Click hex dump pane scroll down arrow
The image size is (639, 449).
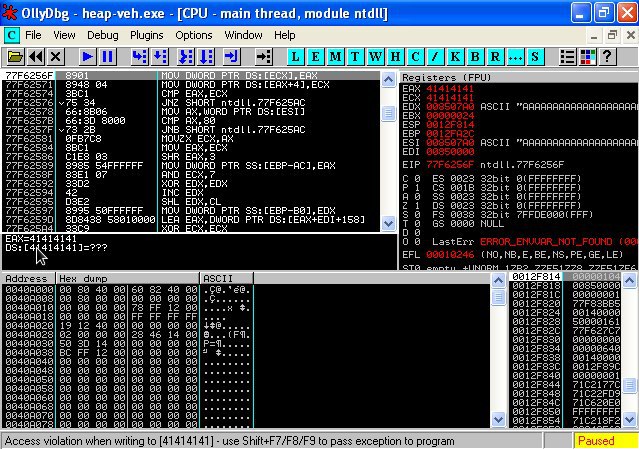(498, 419)
